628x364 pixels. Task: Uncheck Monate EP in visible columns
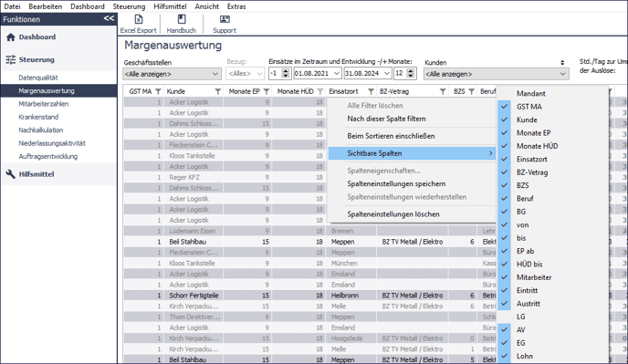(504, 133)
